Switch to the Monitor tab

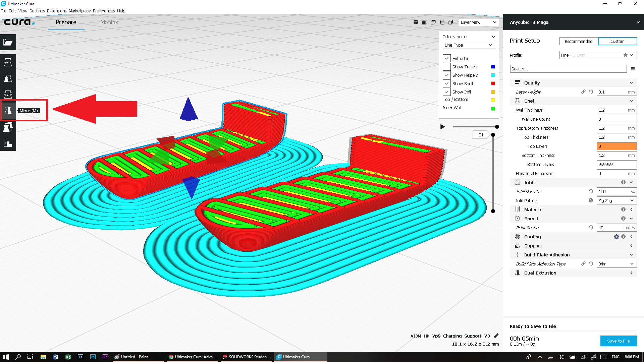tap(109, 22)
